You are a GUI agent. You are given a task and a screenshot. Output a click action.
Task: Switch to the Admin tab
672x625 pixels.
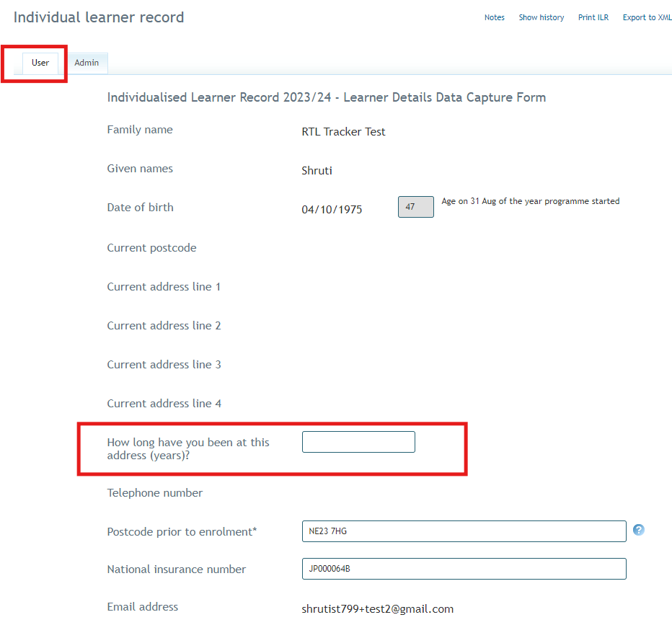pyautogui.click(x=87, y=63)
